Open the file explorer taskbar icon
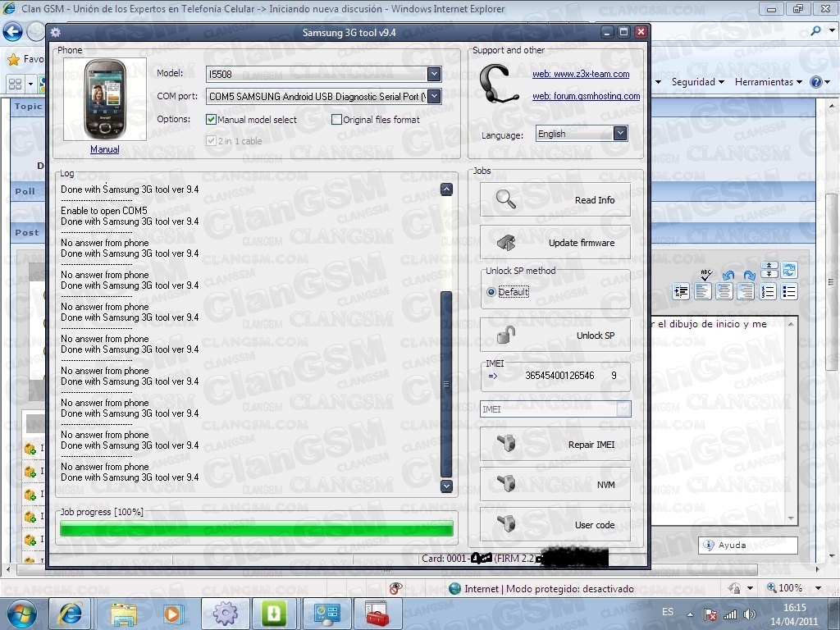The image size is (840, 630). point(125,614)
